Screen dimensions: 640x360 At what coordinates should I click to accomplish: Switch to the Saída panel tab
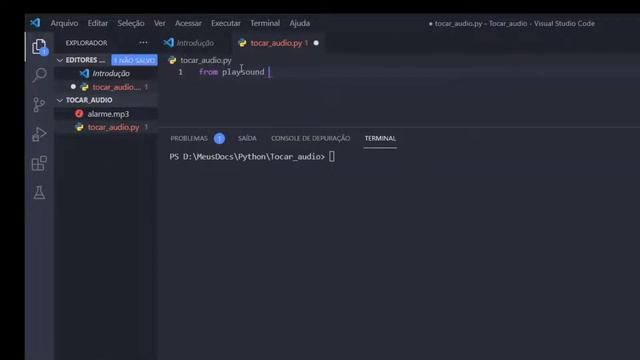247,138
